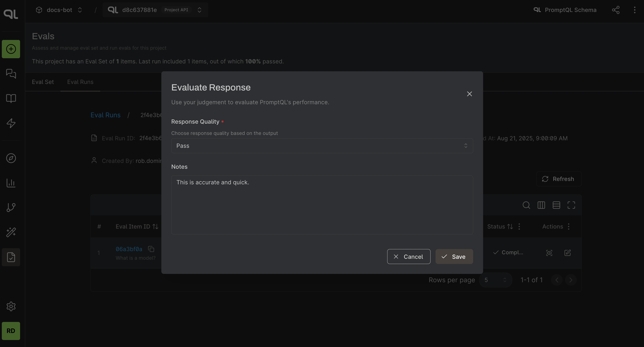
Task: Open the git branch builds icon
Action: pos(11,207)
